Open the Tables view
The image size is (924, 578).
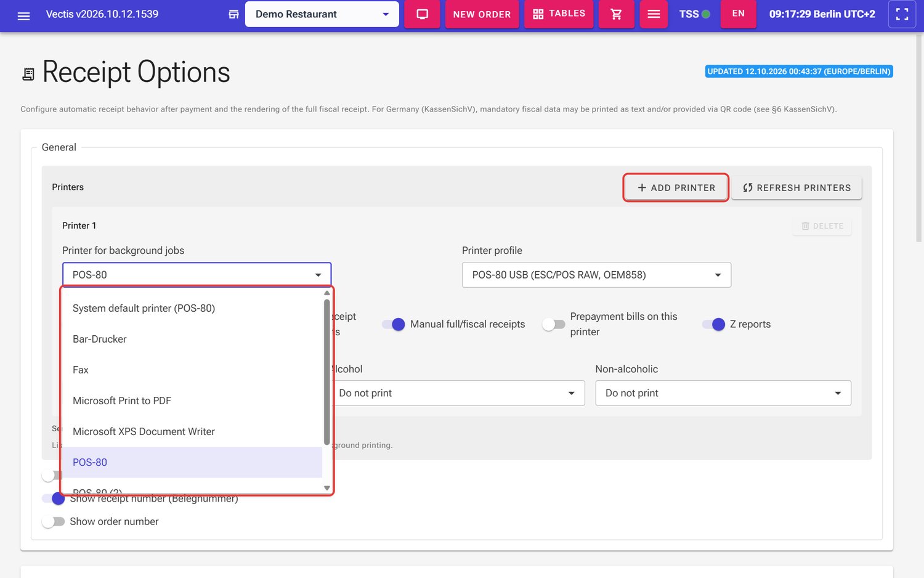[559, 14]
